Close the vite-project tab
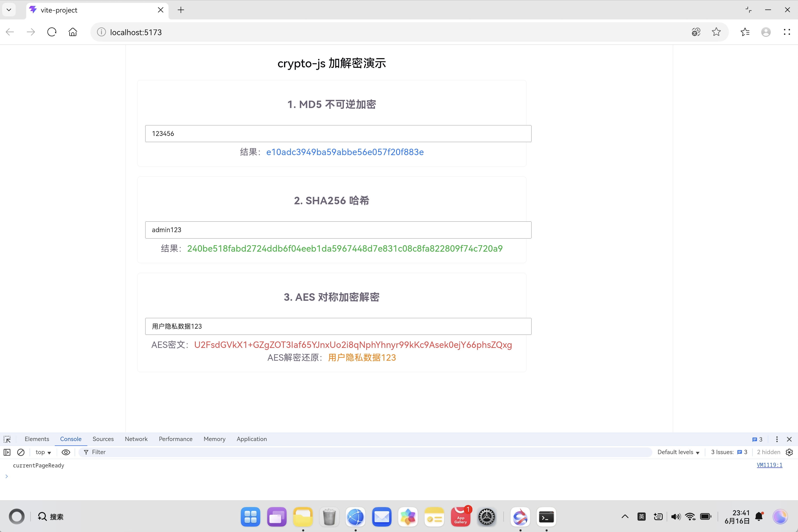The height and width of the screenshot is (532, 798). 161,10
